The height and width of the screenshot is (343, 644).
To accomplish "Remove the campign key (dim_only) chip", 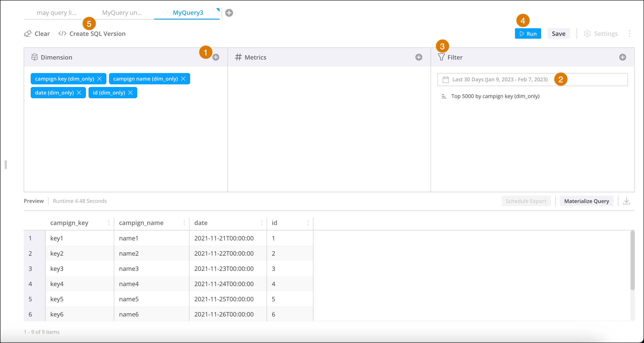I will [99, 79].
